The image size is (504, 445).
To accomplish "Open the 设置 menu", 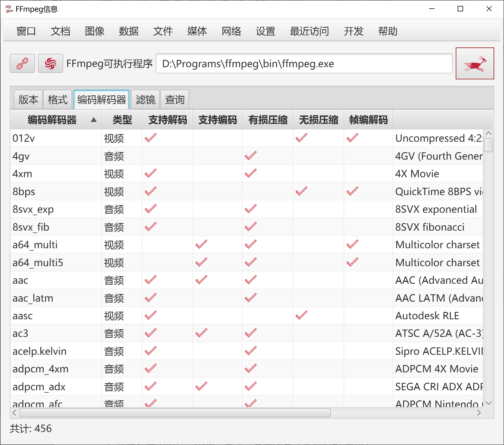I will (x=265, y=31).
